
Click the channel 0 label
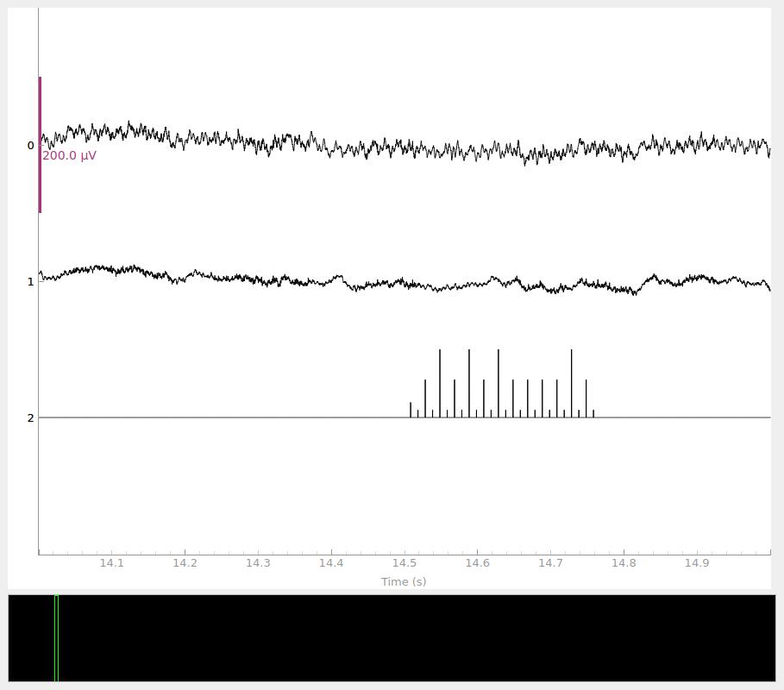point(30,146)
